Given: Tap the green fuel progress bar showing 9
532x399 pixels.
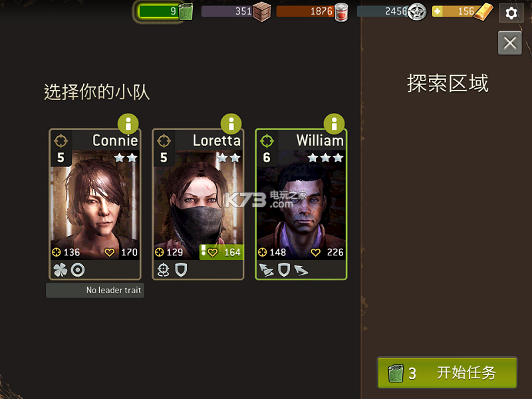Looking at the screenshot, I should 159,11.
